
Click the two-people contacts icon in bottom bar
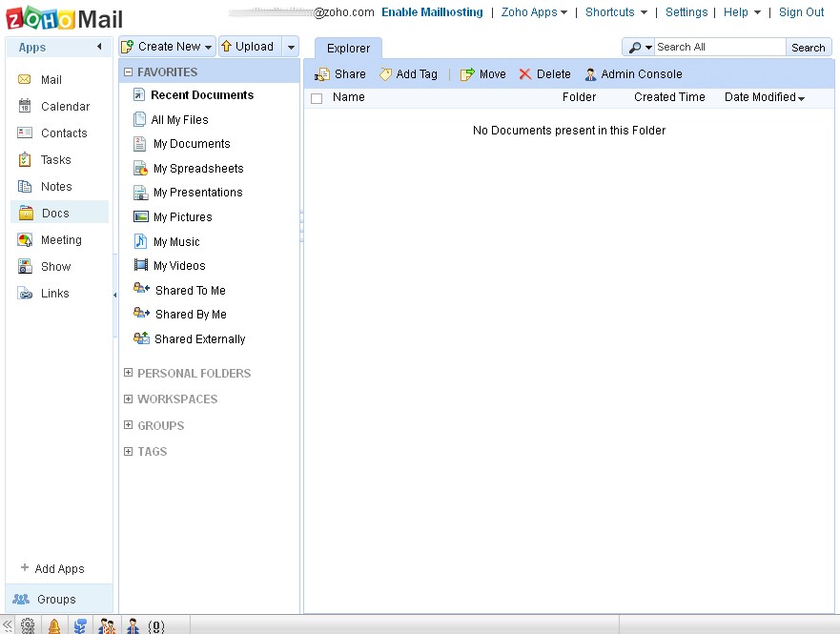pos(107,626)
